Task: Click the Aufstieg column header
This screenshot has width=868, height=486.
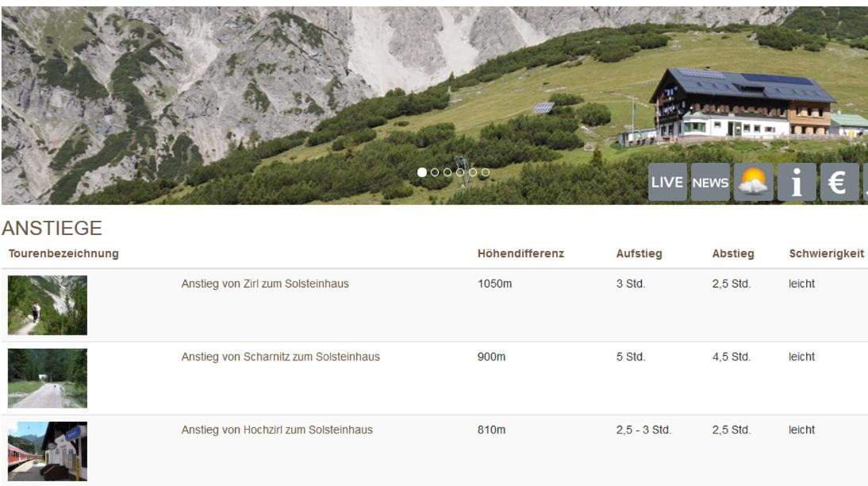Action: tap(639, 254)
